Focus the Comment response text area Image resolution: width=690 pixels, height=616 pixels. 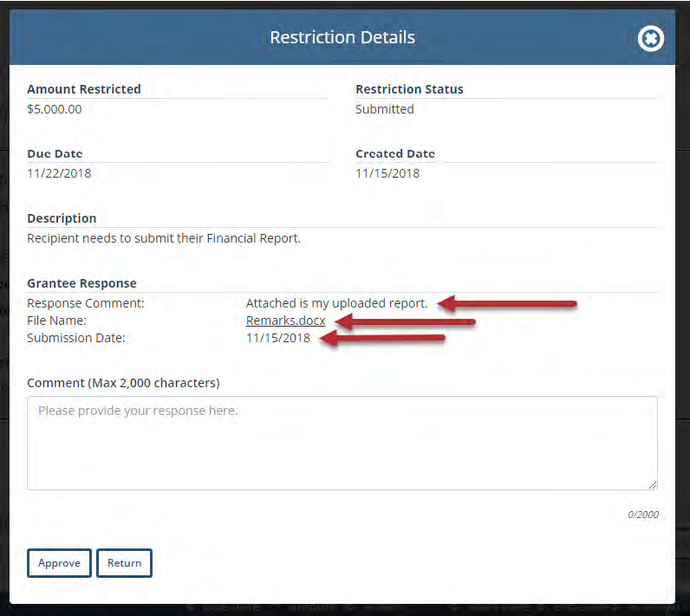(x=342, y=443)
